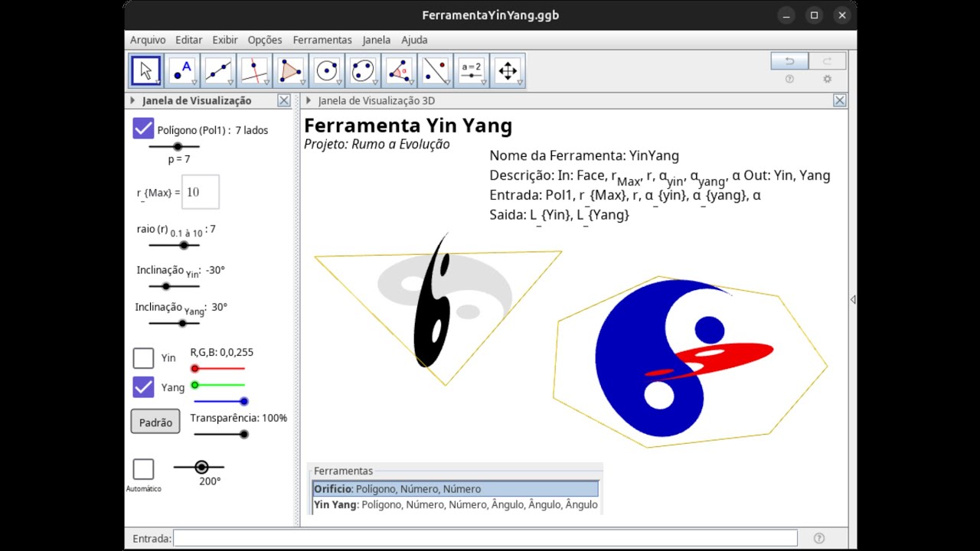Screen dimensions: 980x551
Task: Open the Move Graphics View dropdown arrow
Action: [x=520, y=83]
